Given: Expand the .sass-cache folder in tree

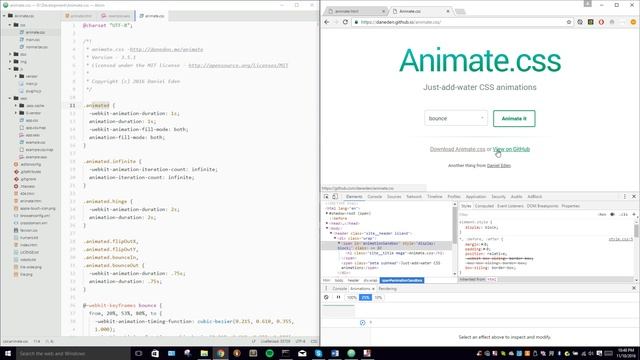Looking at the screenshot, I should click(x=16, y=106).
